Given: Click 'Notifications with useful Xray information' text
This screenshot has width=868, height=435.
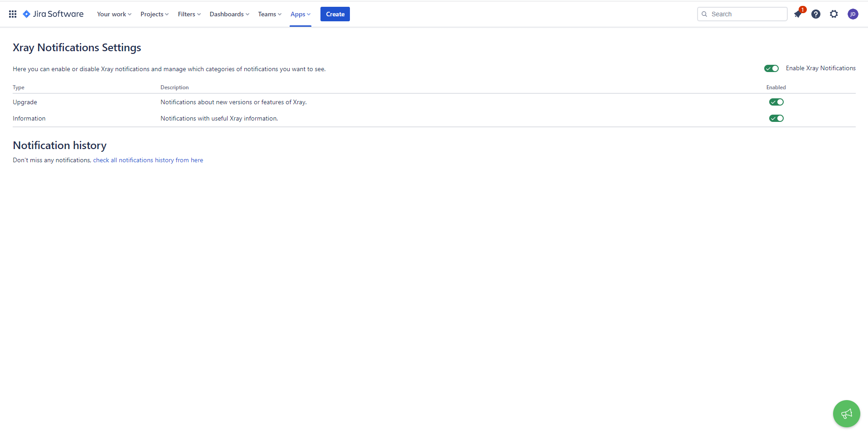Looking at the screenshot, I should click(219, 118).
